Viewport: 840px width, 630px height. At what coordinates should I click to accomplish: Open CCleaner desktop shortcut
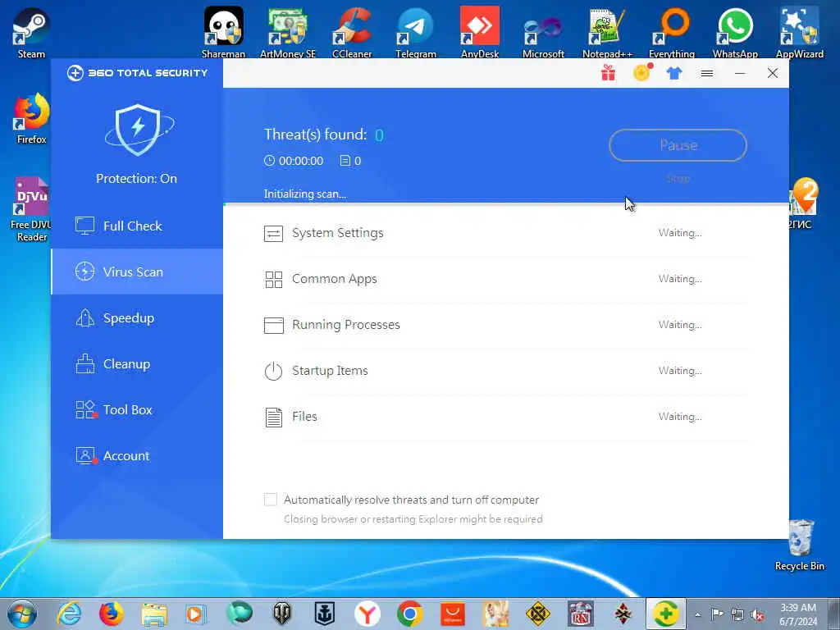pyautogui.click(x=352, y=32)
